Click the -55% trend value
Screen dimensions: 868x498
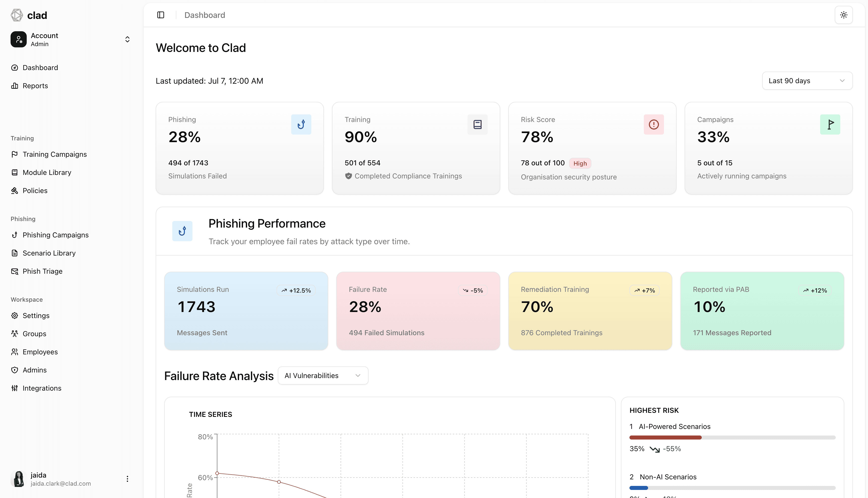(x=672, y=449)
